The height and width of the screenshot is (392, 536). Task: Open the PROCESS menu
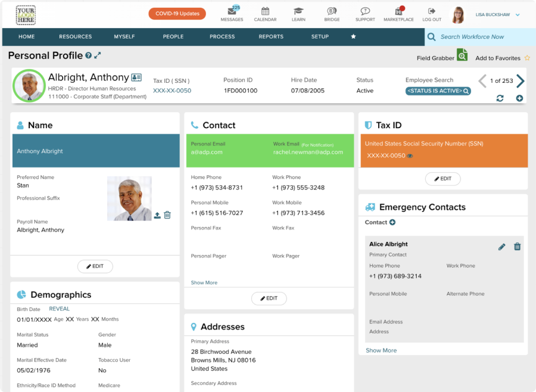point(222,36)
